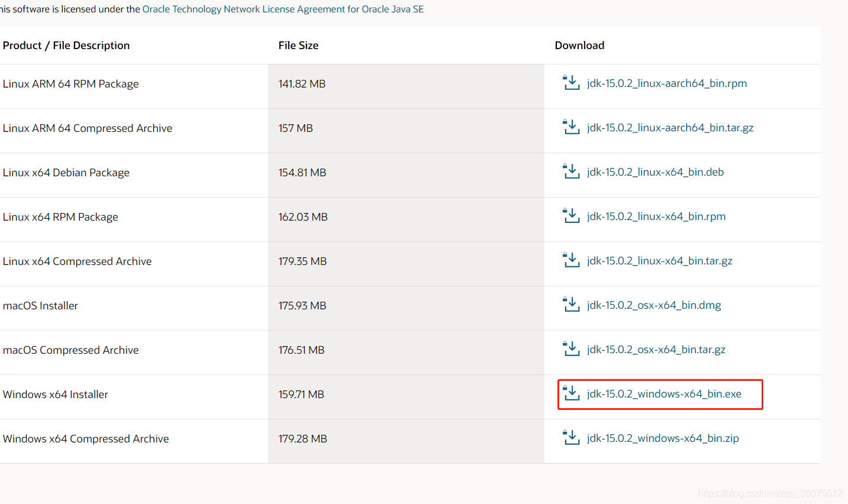
Task: Select Linux x64 Debian Package text
Action: point(66,173)
